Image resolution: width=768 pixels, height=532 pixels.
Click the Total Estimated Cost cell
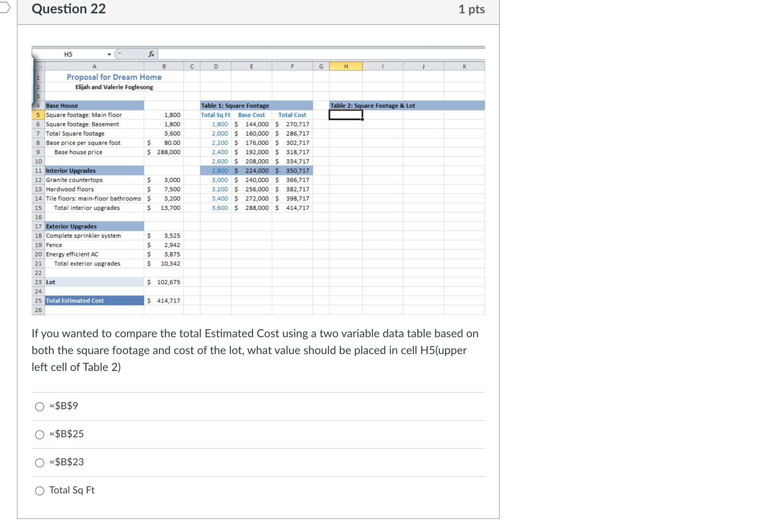74,300
